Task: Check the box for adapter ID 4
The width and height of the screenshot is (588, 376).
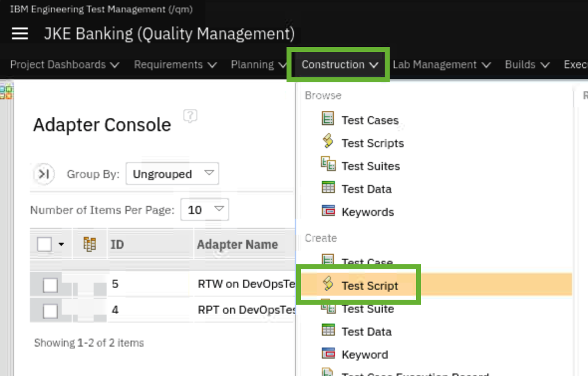Action: [50, 311]
